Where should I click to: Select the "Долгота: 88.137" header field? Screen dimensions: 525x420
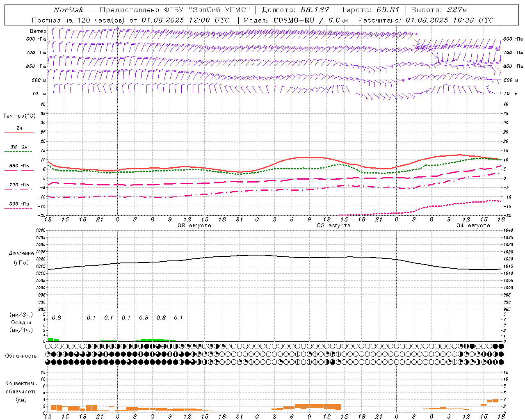(x=295, y=10)
